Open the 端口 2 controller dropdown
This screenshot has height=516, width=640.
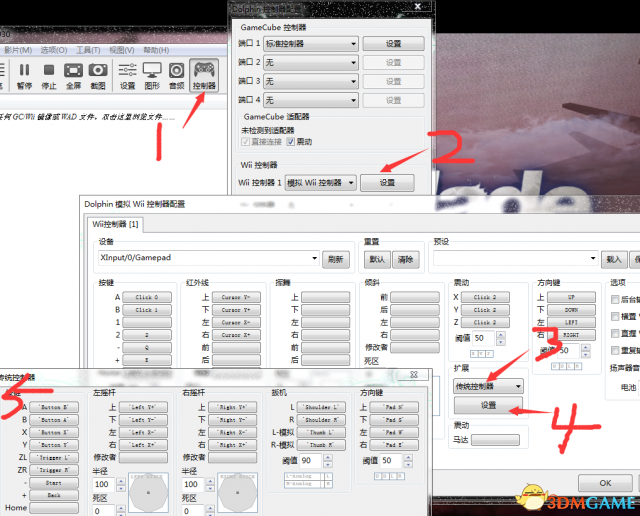[x=311, y=62]
